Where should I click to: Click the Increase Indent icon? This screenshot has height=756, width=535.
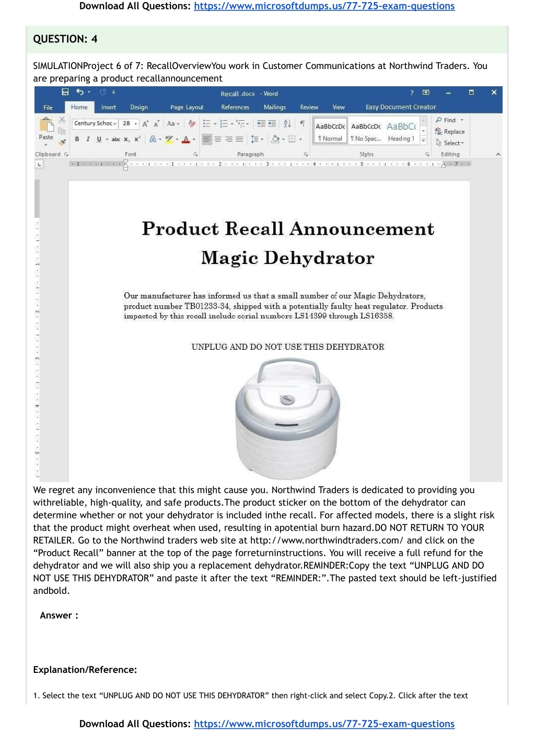tap(272, 123)
